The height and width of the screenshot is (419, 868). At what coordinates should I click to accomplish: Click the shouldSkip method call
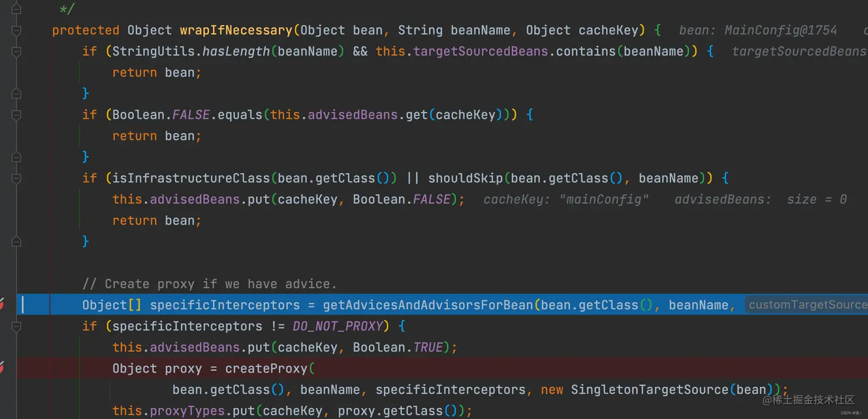click(466, 178)
